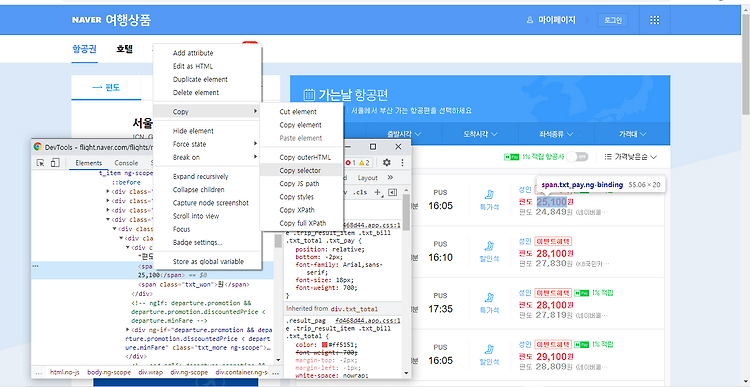Click the new style rule plus icon
The width and height of the screenshot is (750, 387).
pos(378,192)
